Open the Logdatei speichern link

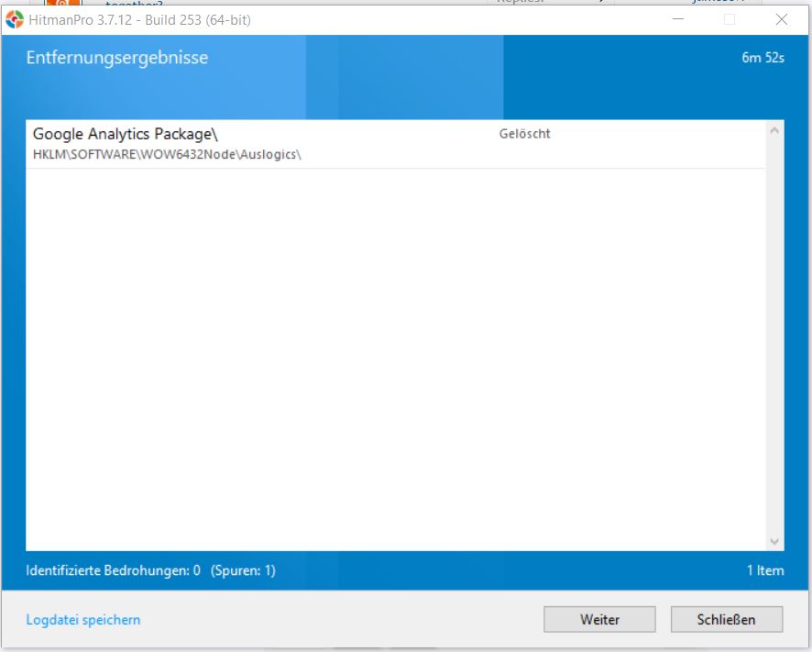point(83,620)
